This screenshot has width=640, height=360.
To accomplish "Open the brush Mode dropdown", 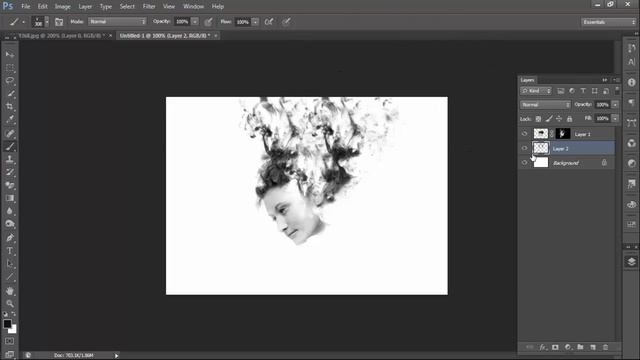I will pyautogui.click(x=117, y=22).
